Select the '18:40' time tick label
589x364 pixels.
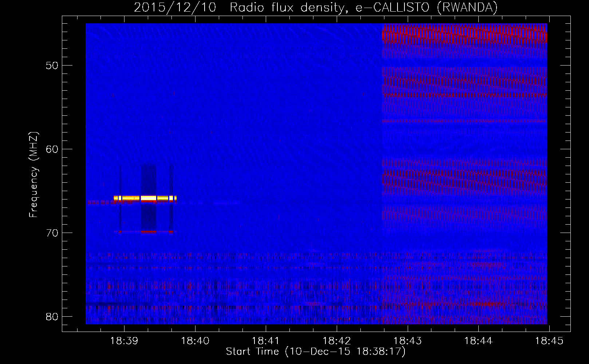(x=195, y=341)
